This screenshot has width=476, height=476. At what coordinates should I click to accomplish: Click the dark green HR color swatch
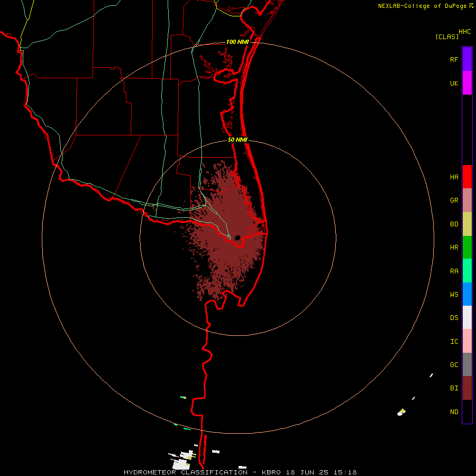(x=467, y=248)
